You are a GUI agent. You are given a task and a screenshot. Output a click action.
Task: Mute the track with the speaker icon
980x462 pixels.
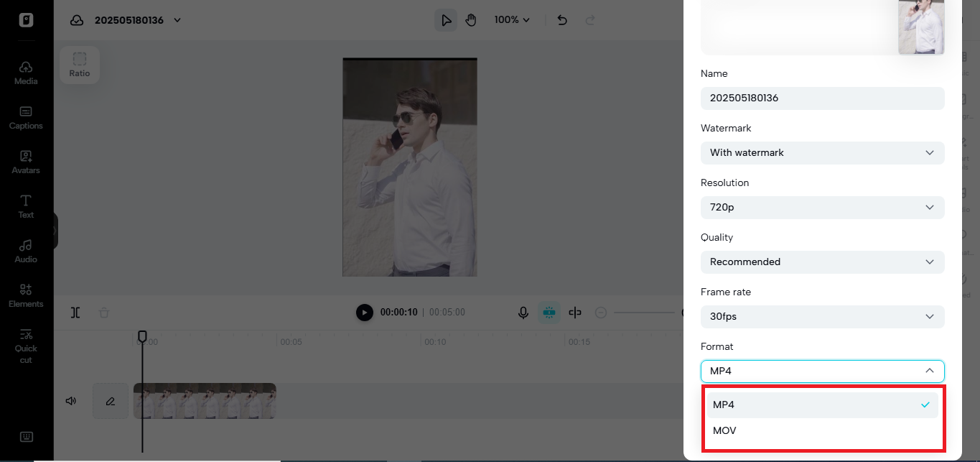tap(70, 400)
